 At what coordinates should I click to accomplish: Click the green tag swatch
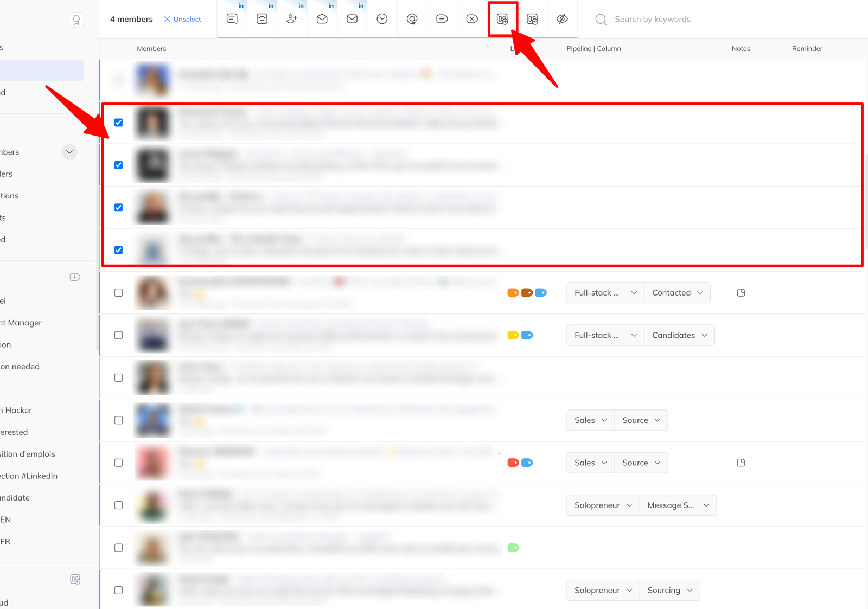[x=513, y=548]
